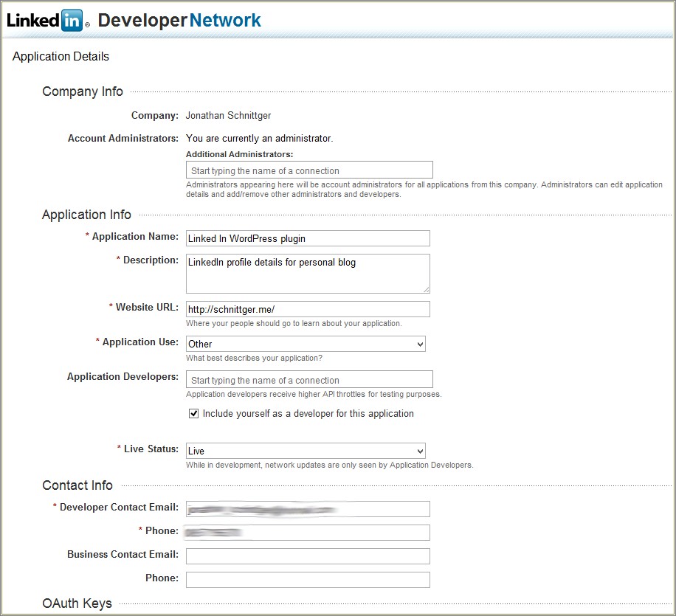Click the Developer Network header text

click(x=179, y=20)
